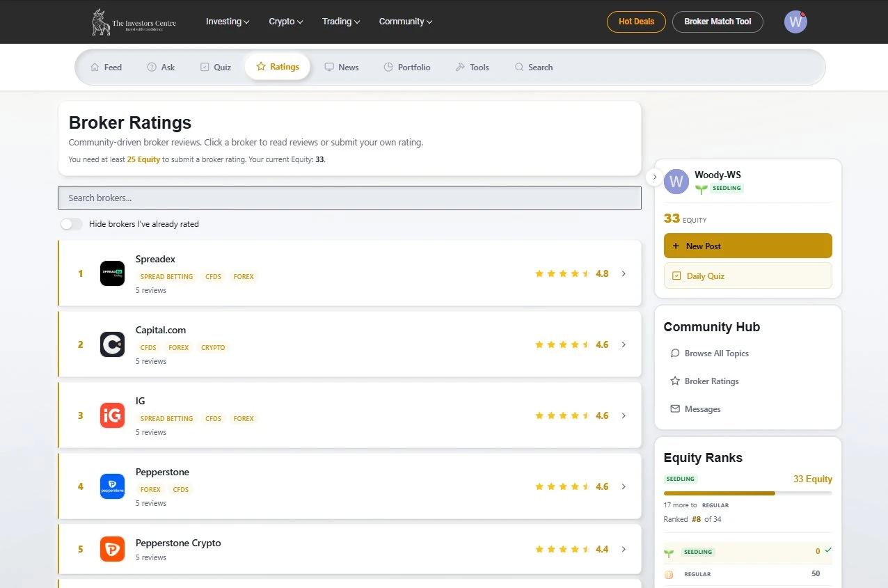Image resolution: width=888 pixels, height=588 pixels.
Task: Click IG star rating 4.6
Action: coord(571,415)
